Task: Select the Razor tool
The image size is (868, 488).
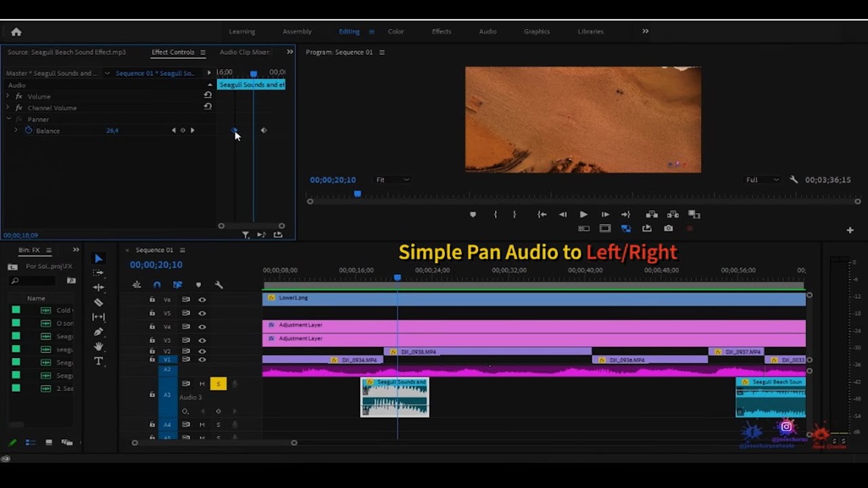Action: 98,302
